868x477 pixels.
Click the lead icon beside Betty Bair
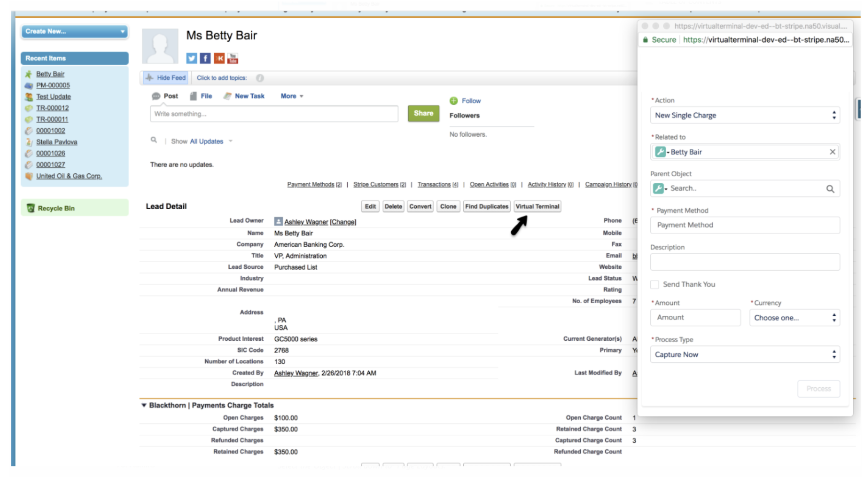pyautogui.click(x=29, y=74)
